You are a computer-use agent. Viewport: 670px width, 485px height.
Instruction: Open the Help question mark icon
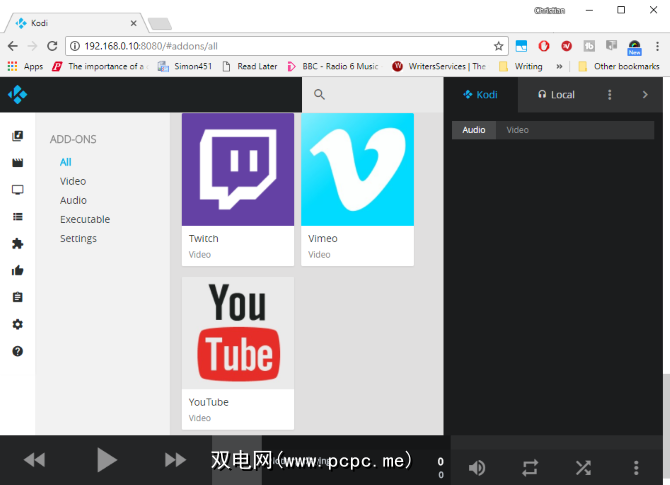pos(17,351)
